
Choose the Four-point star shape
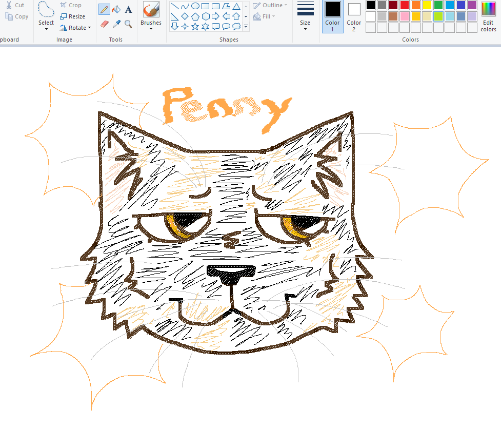click(x=185, y=27)
